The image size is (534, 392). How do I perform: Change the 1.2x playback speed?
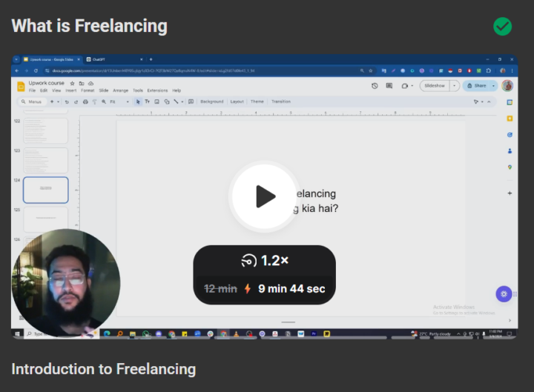click(265, 261)
